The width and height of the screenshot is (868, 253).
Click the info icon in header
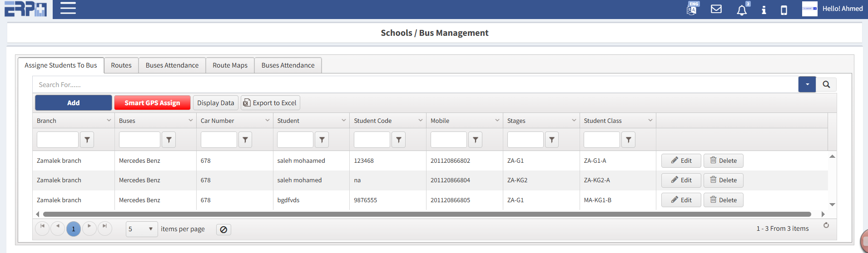click(x=764, y=10)
